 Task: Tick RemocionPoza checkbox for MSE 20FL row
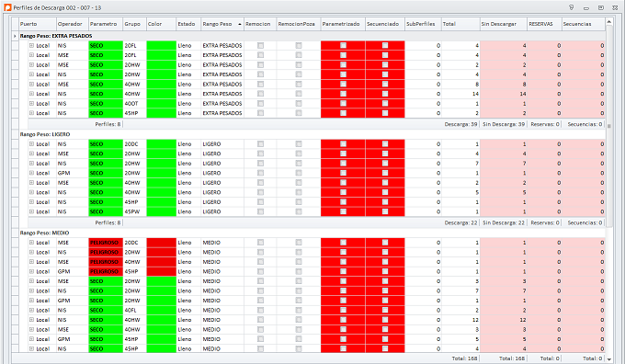pyautogui.click(x=299, y=55)
